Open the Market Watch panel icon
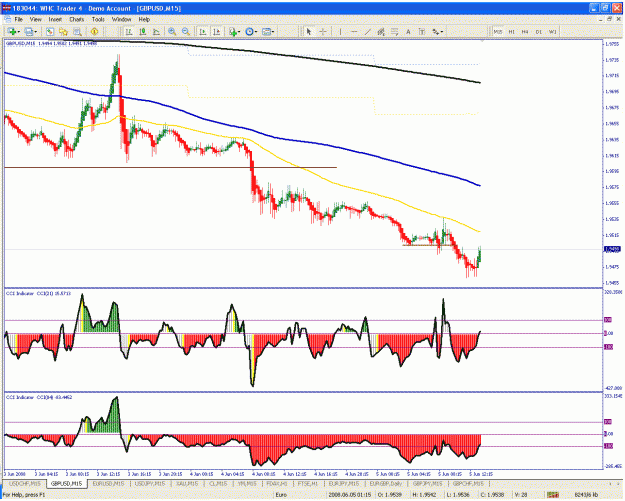 (50, 31)
